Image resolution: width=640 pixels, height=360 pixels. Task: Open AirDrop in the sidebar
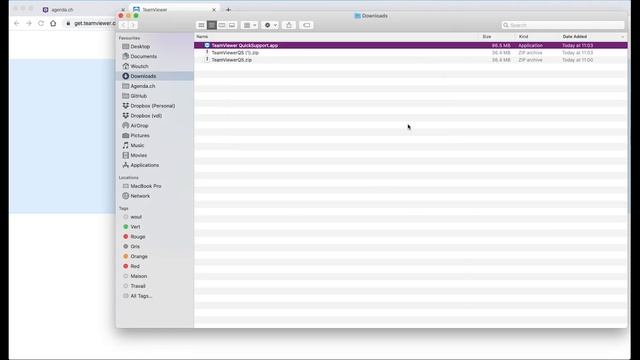[139, 126]
